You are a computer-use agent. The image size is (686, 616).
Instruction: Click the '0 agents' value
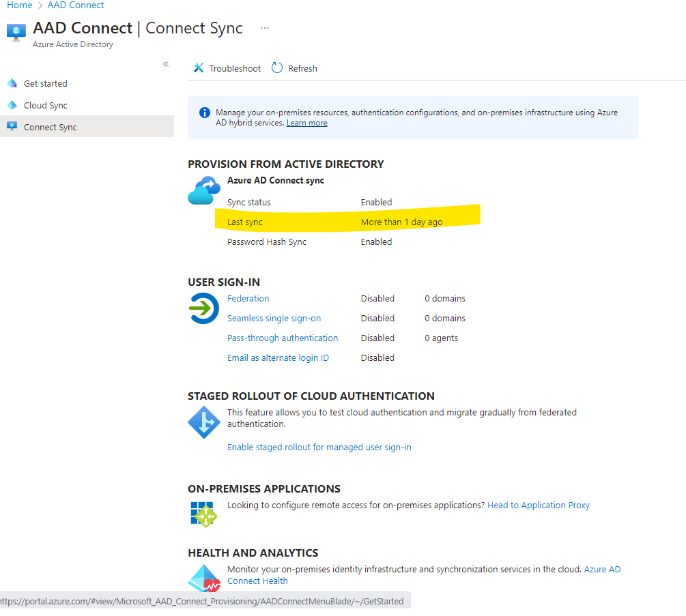point(441,338)
